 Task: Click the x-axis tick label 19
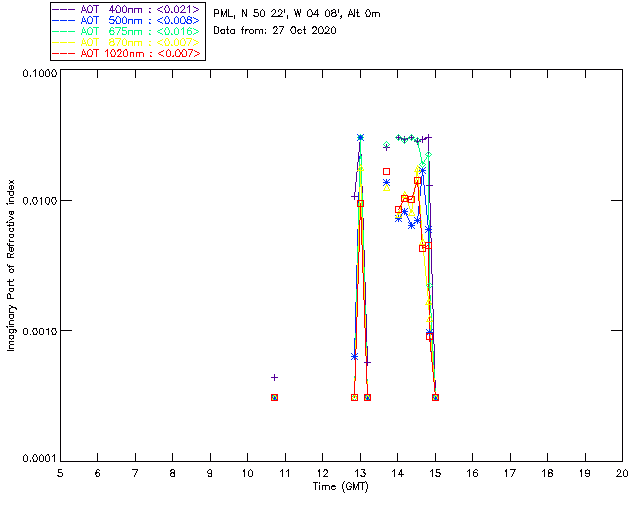585,473
